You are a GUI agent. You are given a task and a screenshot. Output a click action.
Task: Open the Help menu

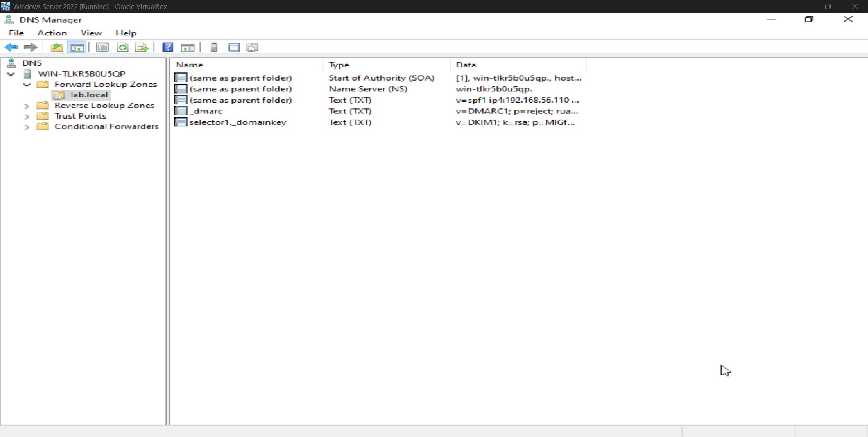(126, 33)
